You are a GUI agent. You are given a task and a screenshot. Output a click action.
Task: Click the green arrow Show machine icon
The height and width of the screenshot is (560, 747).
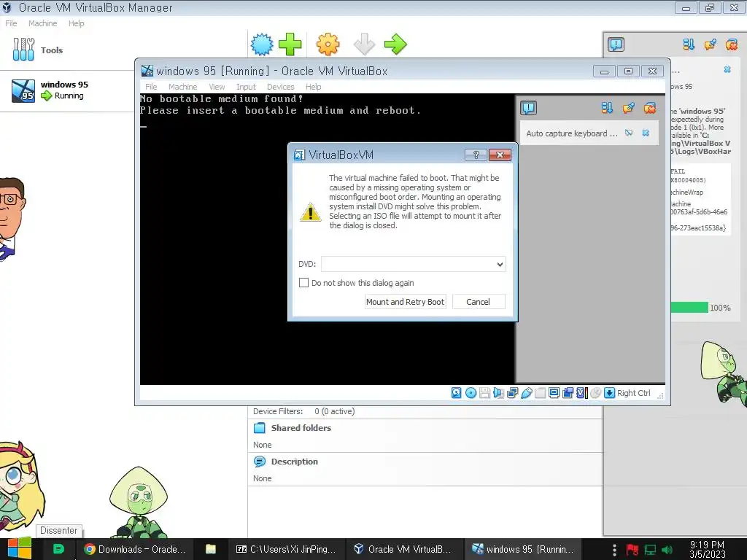click(395, 44)
